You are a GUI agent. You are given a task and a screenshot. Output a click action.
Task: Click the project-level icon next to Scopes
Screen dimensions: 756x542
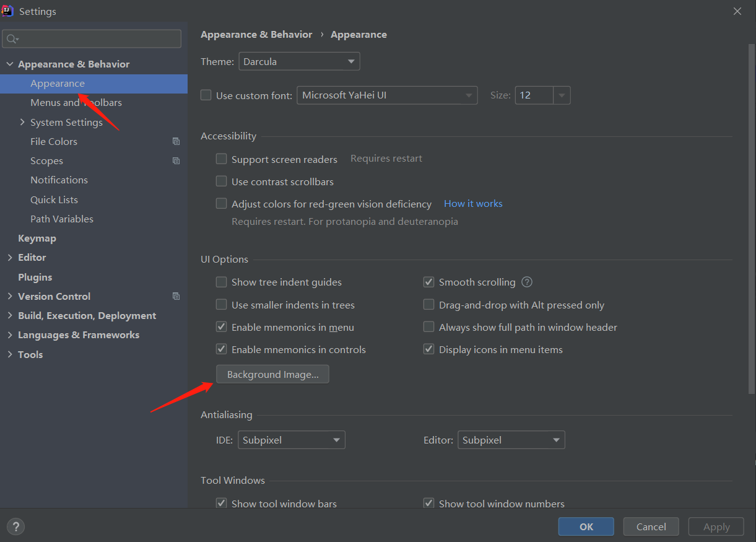(176, 160)
